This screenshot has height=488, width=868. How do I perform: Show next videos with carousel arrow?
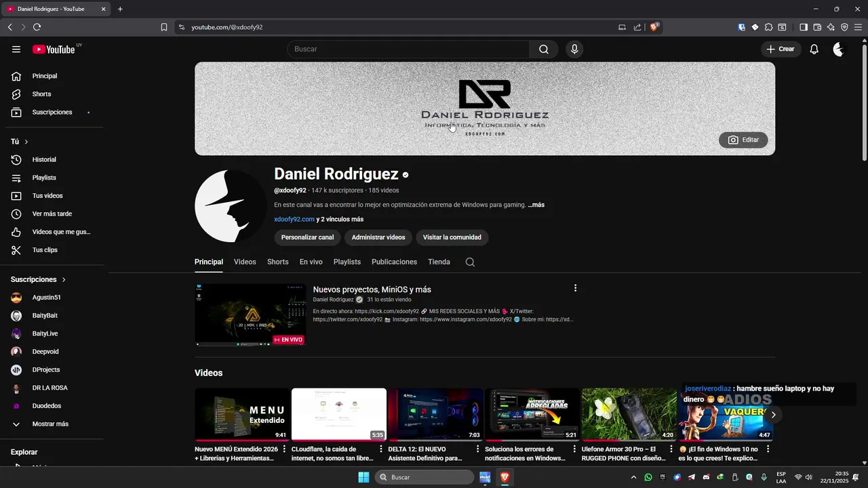[x=773, y=415]
